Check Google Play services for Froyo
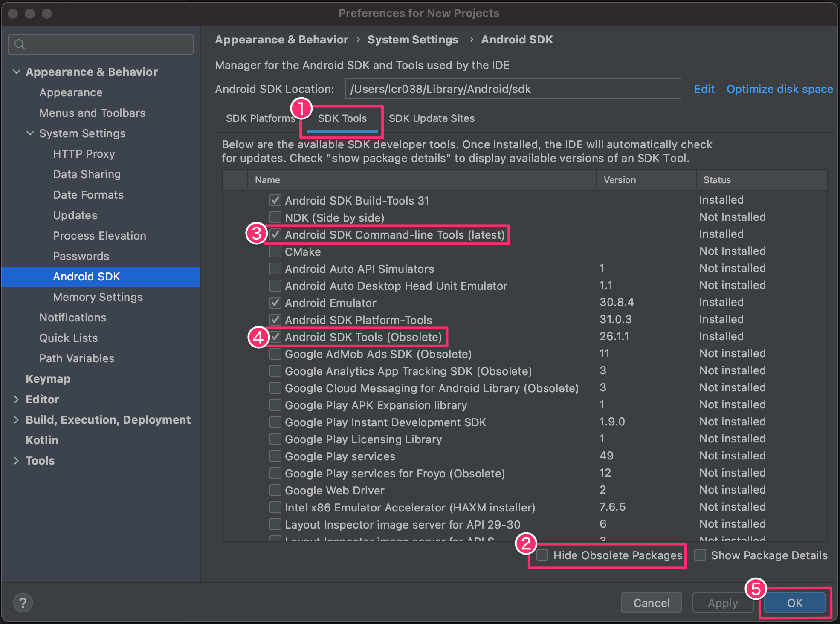Screen dimensions: 840x624 (x=275, y=473)
